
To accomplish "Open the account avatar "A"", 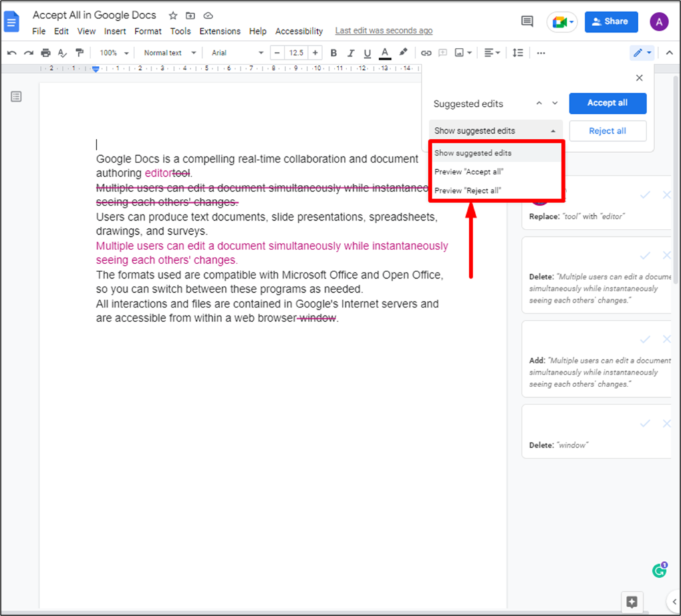I will [x=659, y=22].
